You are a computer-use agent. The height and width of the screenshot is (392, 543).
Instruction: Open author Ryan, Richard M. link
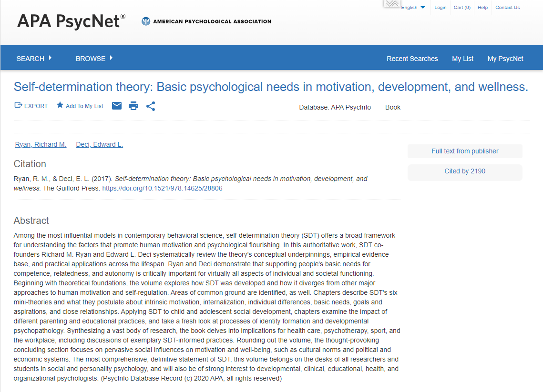point(41,144)
